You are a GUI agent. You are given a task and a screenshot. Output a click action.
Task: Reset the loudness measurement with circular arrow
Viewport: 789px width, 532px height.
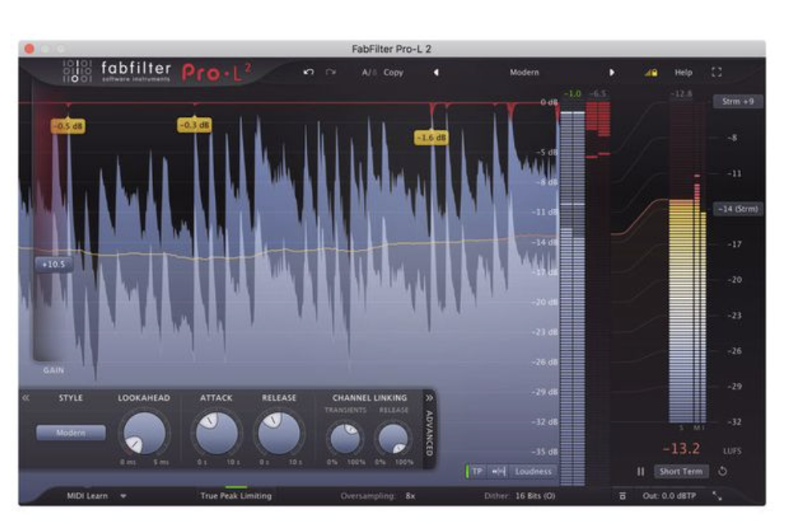pyautogui.click(x=722, y=472)
